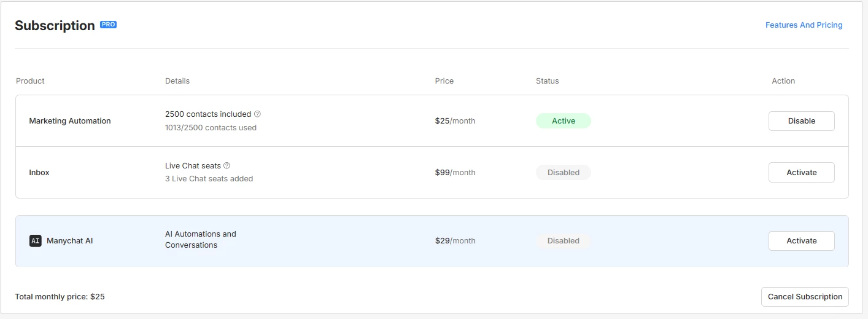Open the Features And Pricing link
Screen dimensions: 868x319
(x=804, y=25)
